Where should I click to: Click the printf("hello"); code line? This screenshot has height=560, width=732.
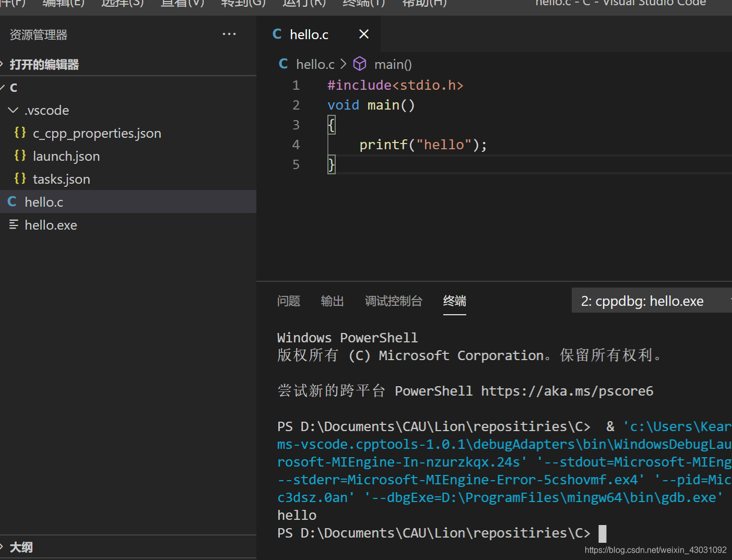(423, 145)
